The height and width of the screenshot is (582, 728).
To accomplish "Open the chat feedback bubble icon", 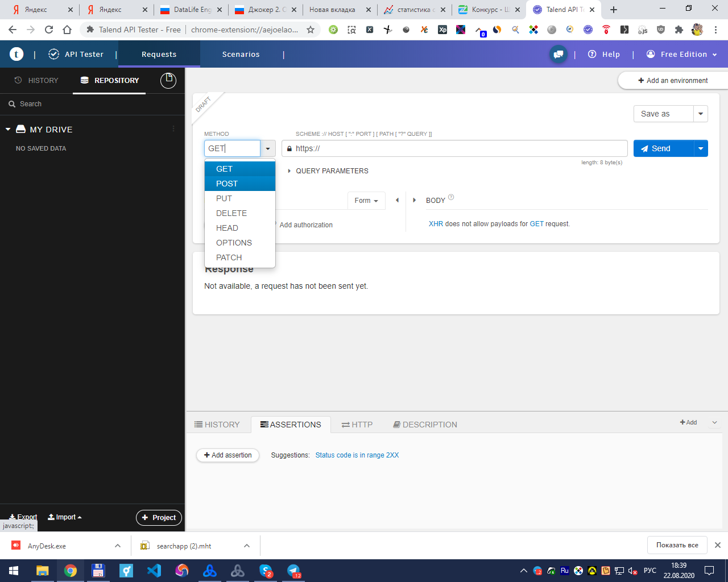I will (x=559, y=55).
